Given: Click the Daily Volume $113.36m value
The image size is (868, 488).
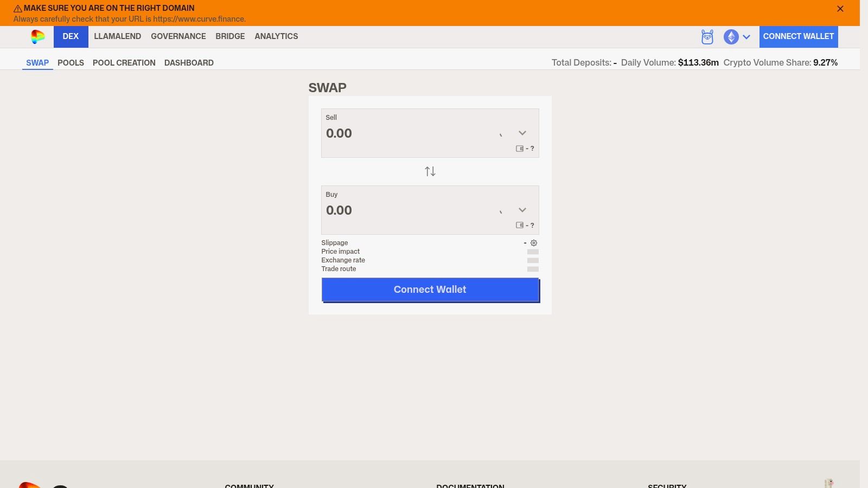Looking at the screenshot, I should point(698,63).
